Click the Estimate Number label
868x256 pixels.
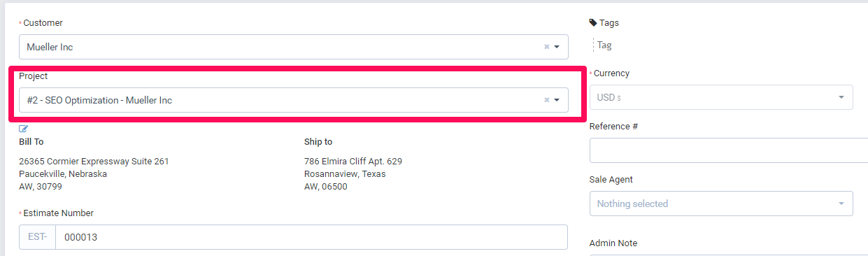[58, 213]
